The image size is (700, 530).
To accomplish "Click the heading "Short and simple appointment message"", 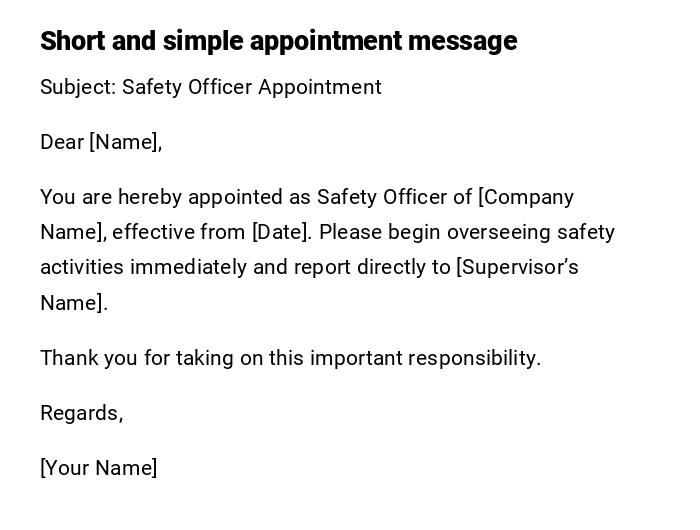I will pos(278,41).
